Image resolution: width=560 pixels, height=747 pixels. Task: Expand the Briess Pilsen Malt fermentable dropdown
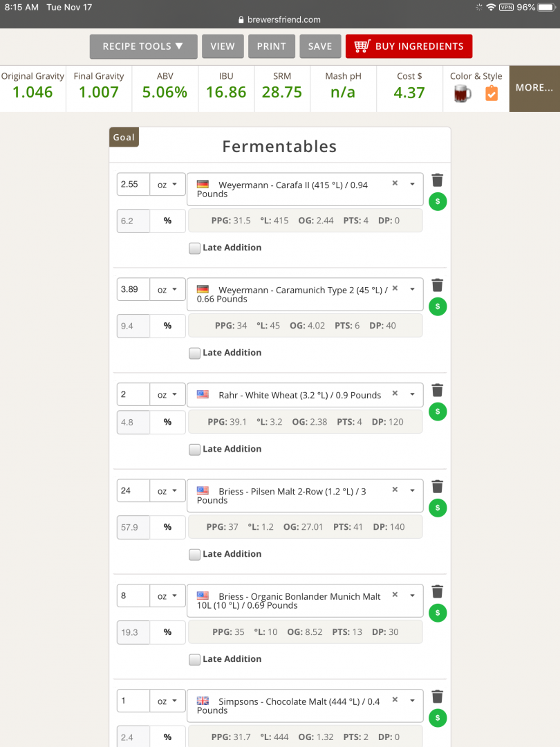[412, 490]
